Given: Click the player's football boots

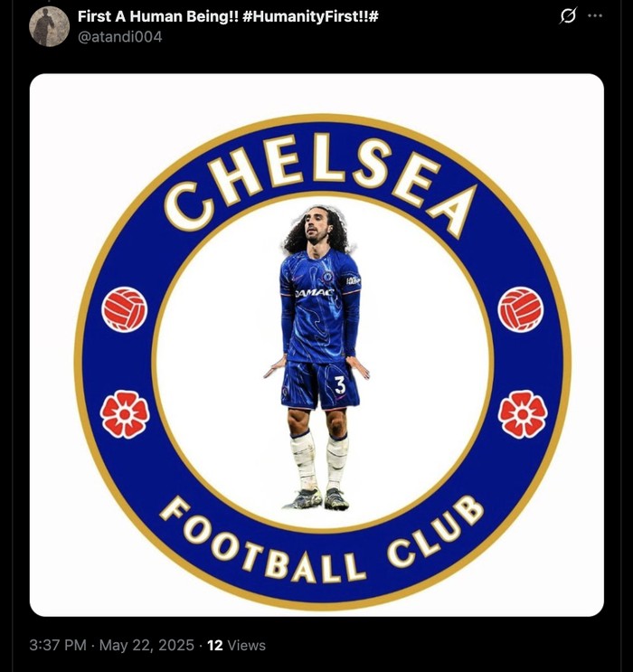Looking at the screenshot, I should (x=316, y=499).
